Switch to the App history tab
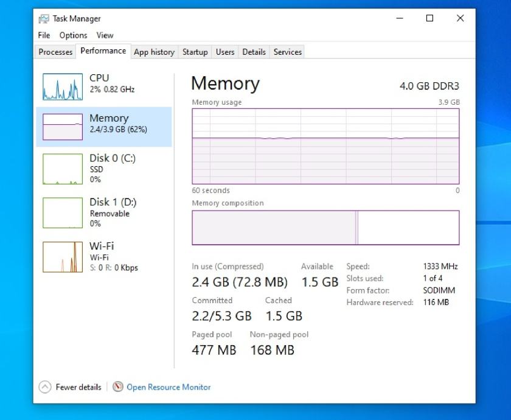The height and width of the screenshot is (420, 511). pos(154,52)
